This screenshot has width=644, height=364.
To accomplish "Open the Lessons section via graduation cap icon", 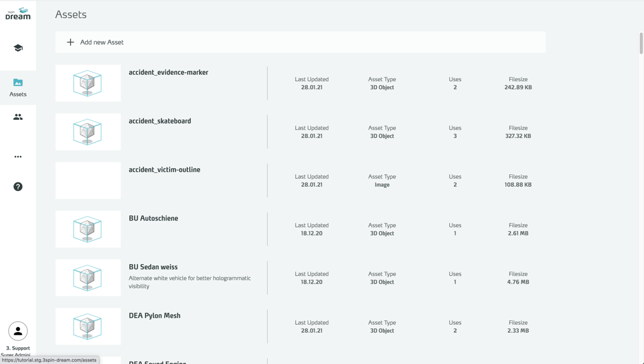I will (18, 46).
